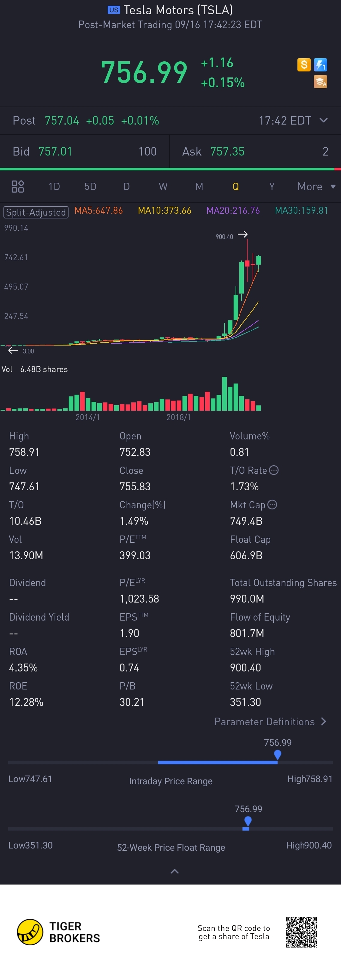The width and height of the screenshot is (341, 980).
Task: Collapse the details panel with the up chevron
Action: 175,871
